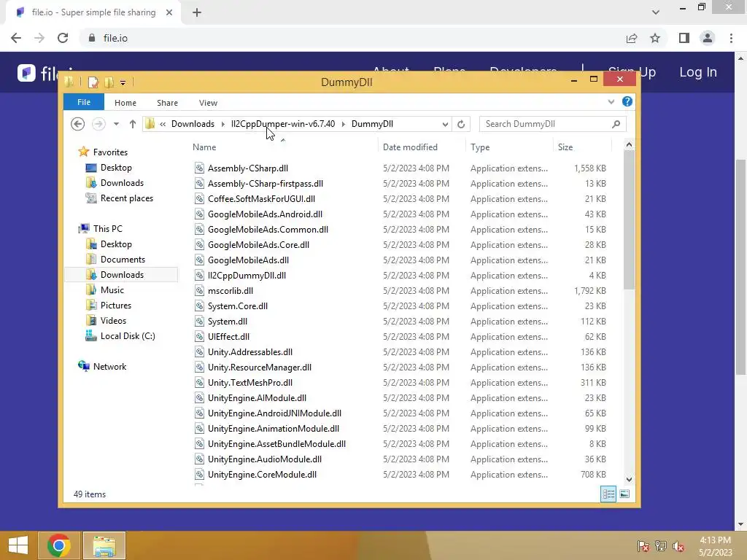Select Downloads in the address breadcrumb

tap(193, 124)
